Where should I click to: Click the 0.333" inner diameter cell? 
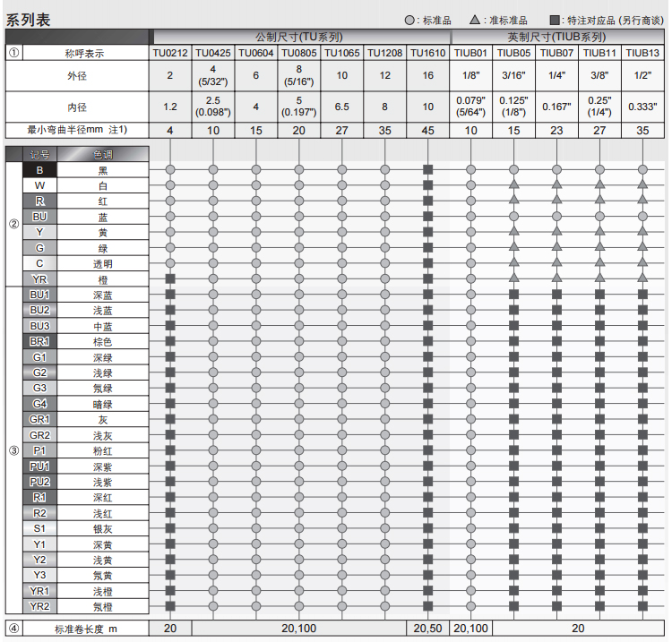[x=642, y=107]
